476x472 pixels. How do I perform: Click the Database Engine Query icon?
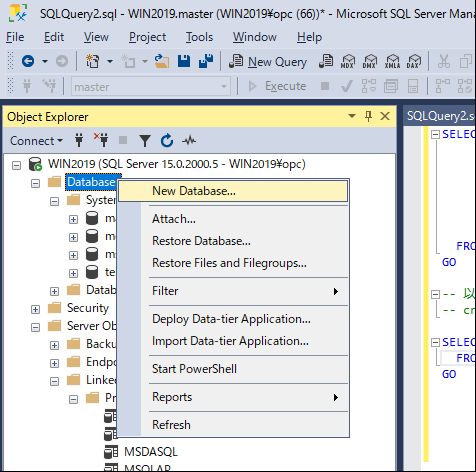(326, 61)
